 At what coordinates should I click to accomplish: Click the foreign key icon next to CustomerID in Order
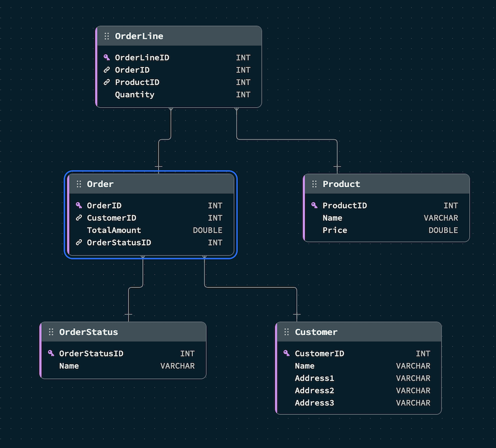click(79, 218)
